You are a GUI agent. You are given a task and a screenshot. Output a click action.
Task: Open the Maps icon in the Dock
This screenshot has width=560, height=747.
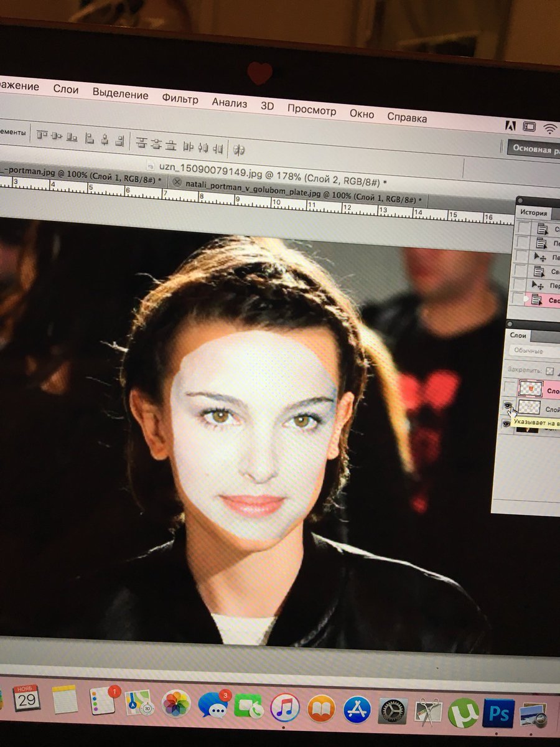coord(139,702)
